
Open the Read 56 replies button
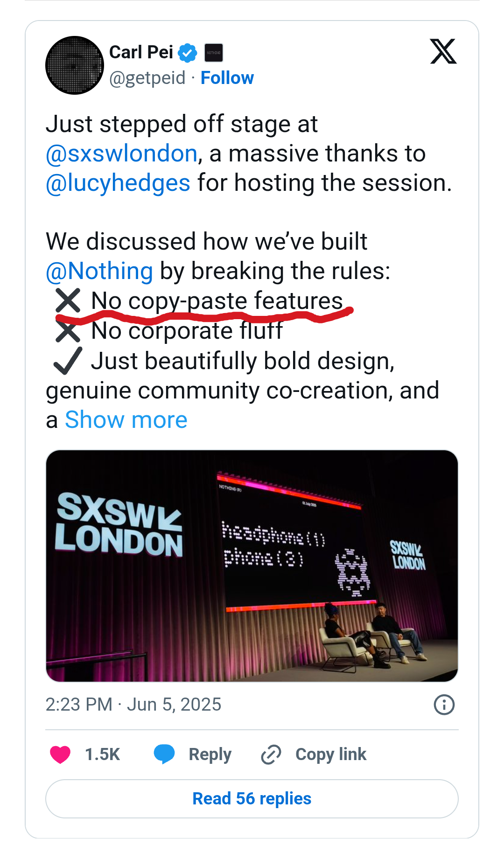coord(251,799)
